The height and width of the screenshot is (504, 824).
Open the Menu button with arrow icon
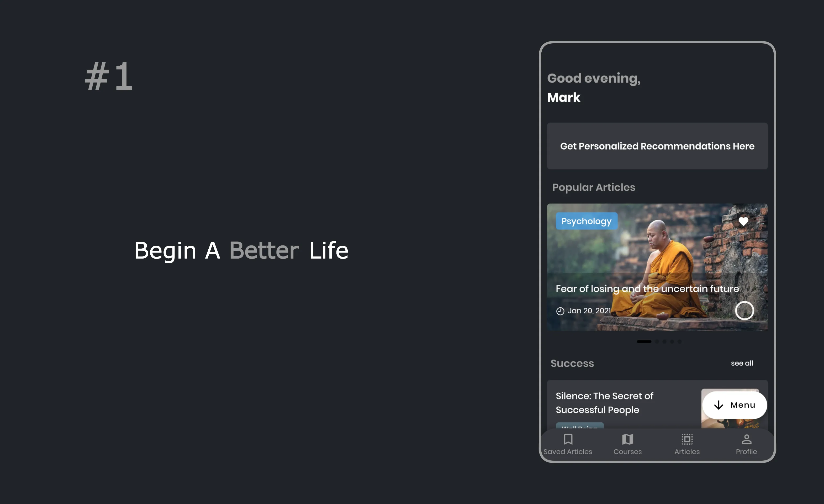(x=735, y=405)
